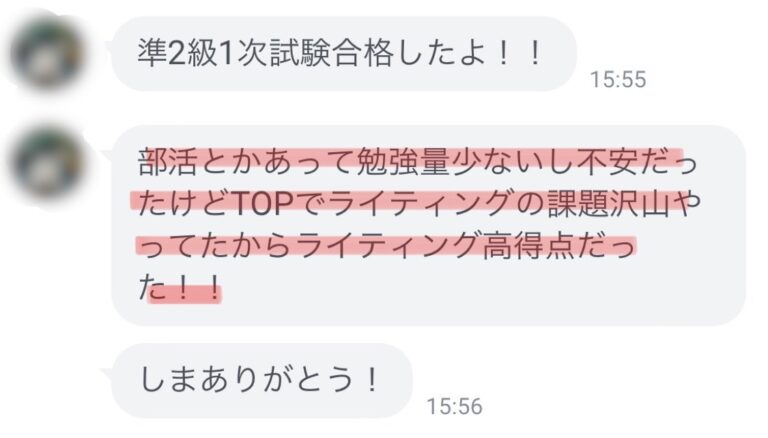Click the double exclamation marks ending first message

pos(519,53)
